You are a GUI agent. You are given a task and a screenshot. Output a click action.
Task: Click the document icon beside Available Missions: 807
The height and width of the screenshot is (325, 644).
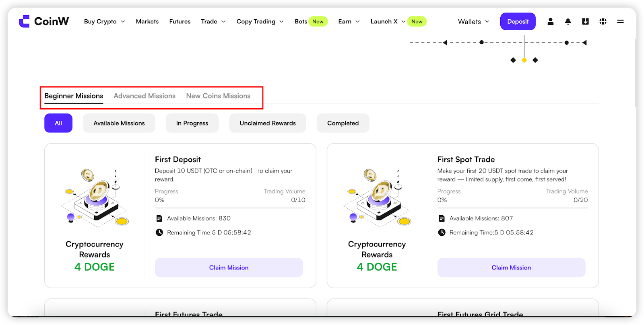[x=442, y=218]
